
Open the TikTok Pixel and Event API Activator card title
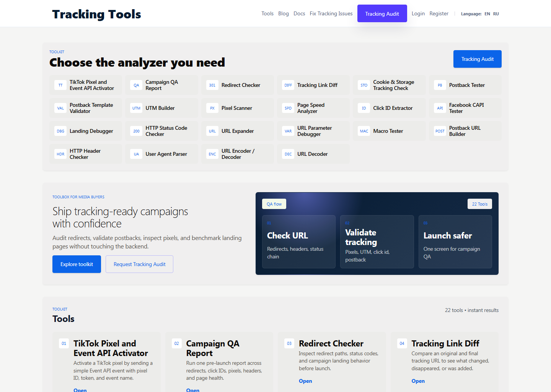pyautogui.click(x=111, y=348)
